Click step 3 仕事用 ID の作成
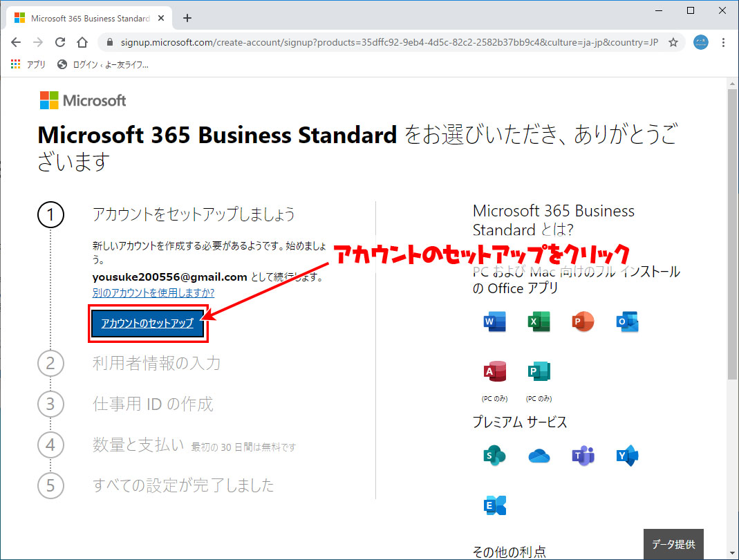Viewport: 739px width, 560px height. point(153,404)
